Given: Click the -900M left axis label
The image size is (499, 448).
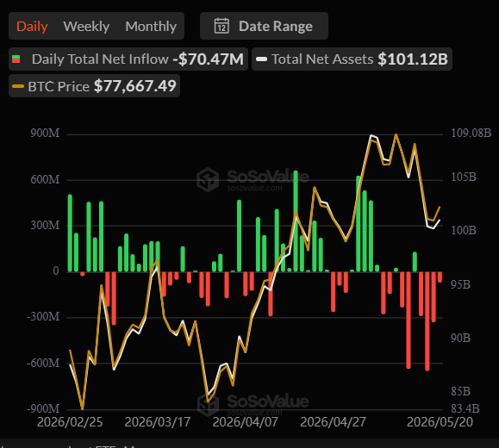Looking at the screenshot, I should [x=43, y=409].
